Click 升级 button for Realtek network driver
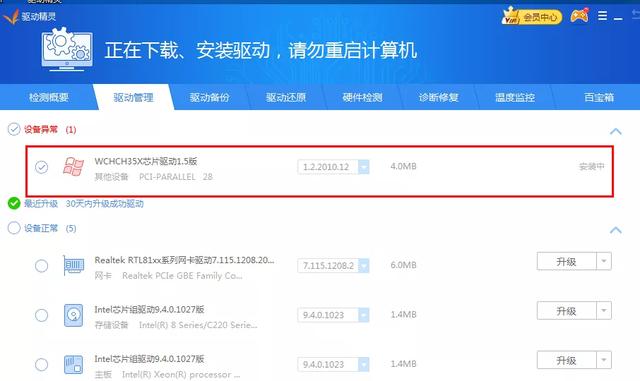The height and width of the screenshot is (381, 640). (x=567, y=261)
